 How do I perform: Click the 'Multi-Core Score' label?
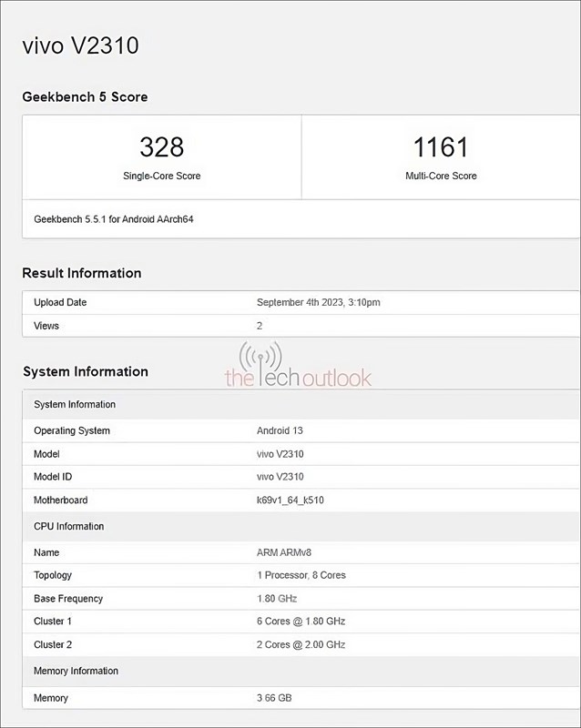click(441, 176)
